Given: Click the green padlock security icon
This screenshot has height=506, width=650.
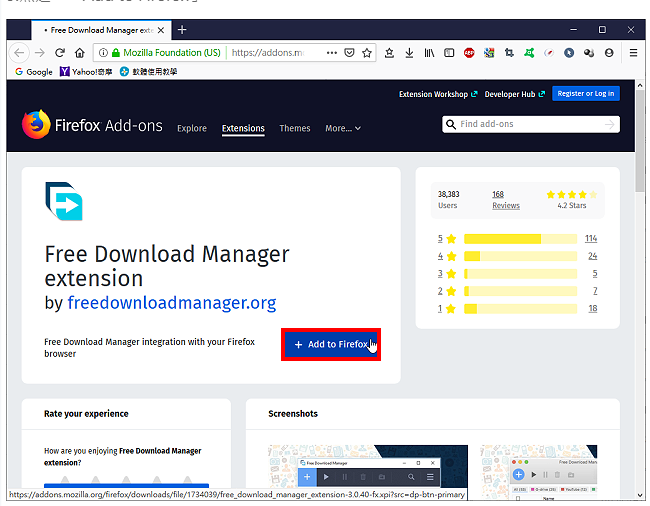Looking at the screenshot, I should click(116, 53).
